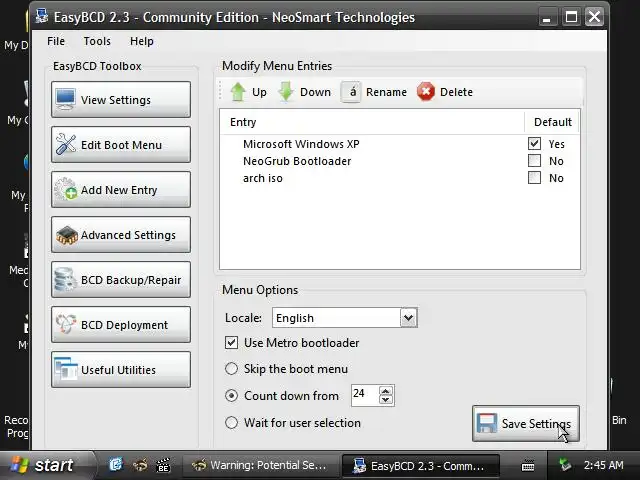Open the Windows start menu
640x480 pixels.
[45, 465]
